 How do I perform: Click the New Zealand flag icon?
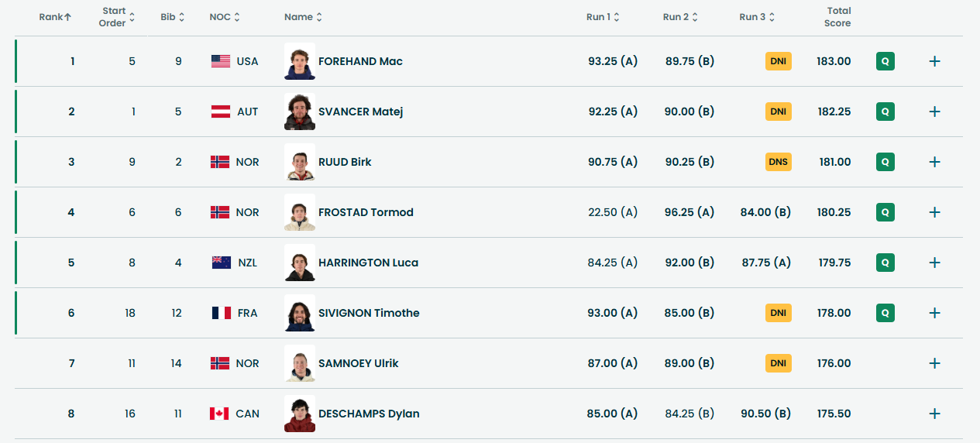221,263
